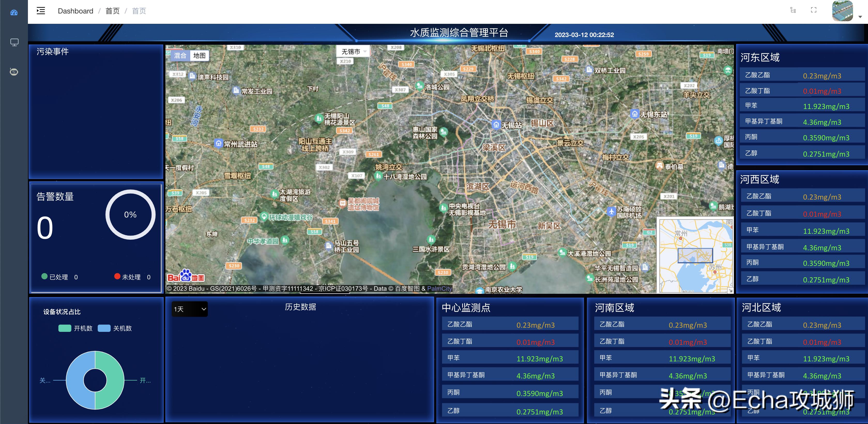Switch map to 地图 standard view

coord(199,55)
